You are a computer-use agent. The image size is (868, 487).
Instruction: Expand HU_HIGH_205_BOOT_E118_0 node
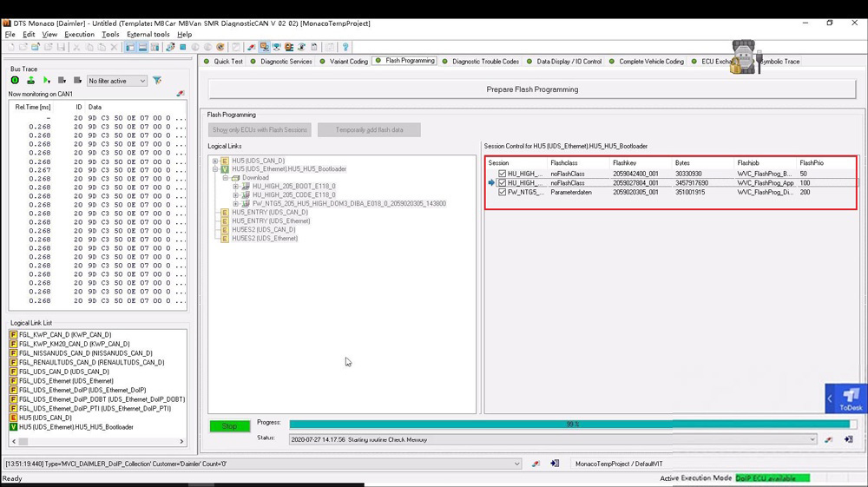236,187
